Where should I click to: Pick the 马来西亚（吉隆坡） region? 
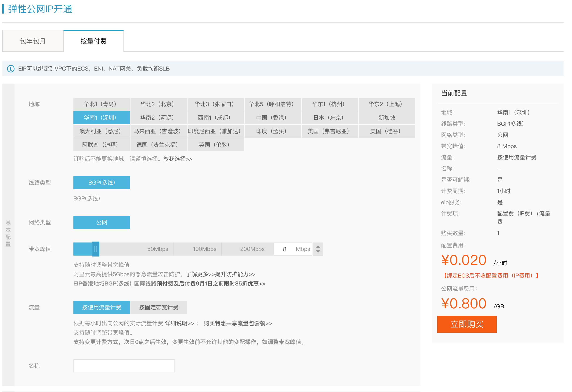click(159, 131)
